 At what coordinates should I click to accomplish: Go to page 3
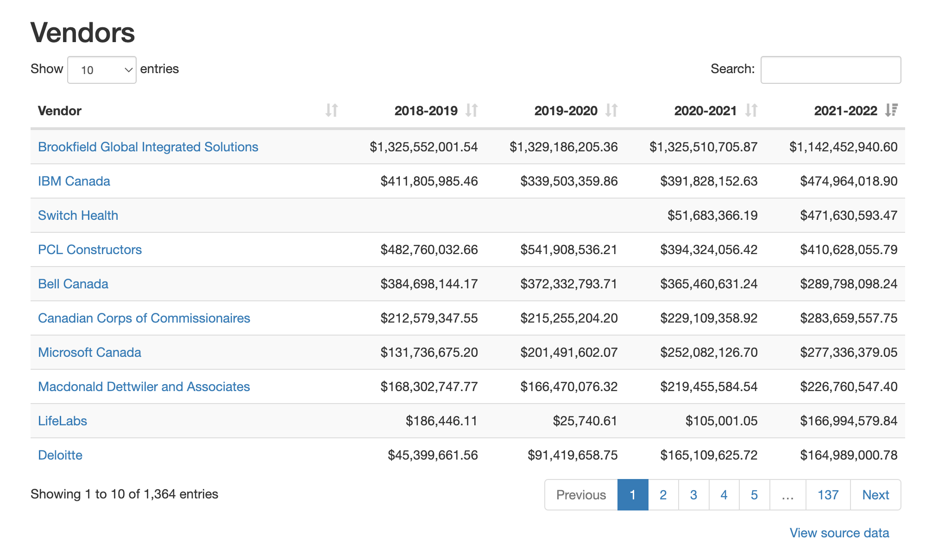[693, 495]
